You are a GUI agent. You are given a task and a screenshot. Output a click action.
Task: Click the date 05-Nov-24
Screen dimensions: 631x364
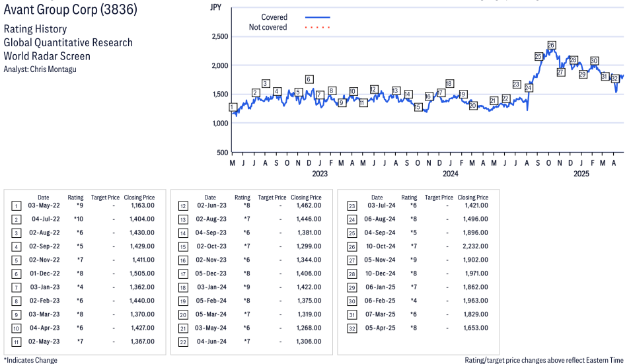tap(380, 260)
